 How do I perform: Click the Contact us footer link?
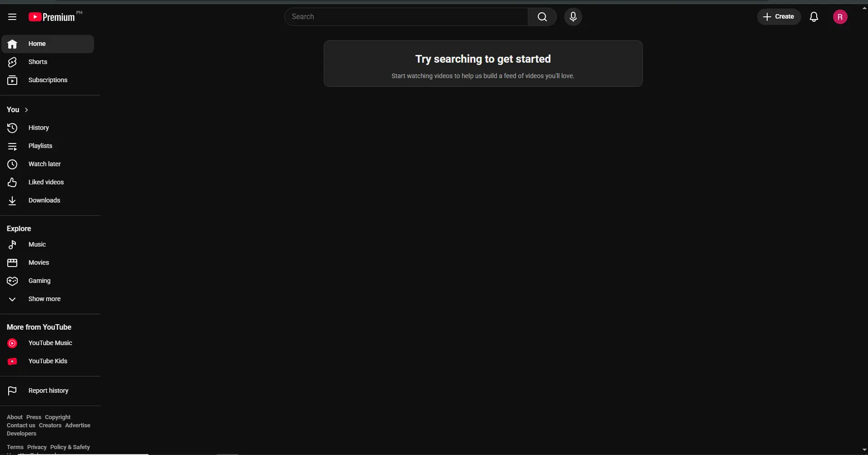point(21,425)
